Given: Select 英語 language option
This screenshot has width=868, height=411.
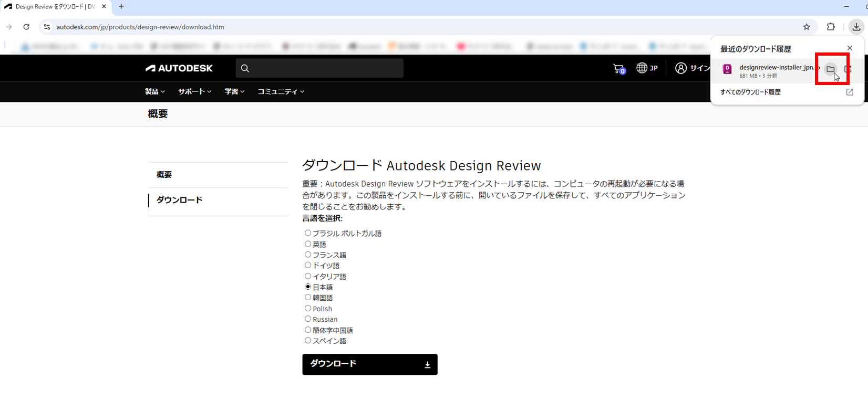Looking at the screenshot, I should [308, 244].
